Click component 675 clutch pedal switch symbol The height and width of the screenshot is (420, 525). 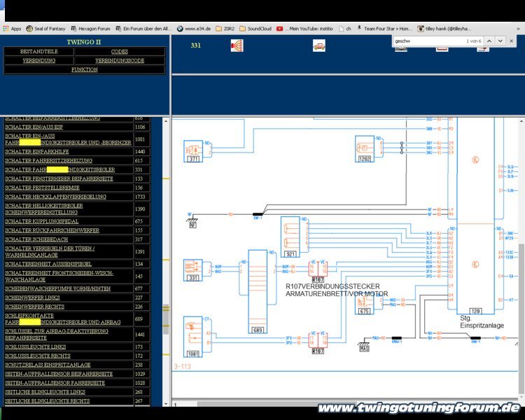364,304
